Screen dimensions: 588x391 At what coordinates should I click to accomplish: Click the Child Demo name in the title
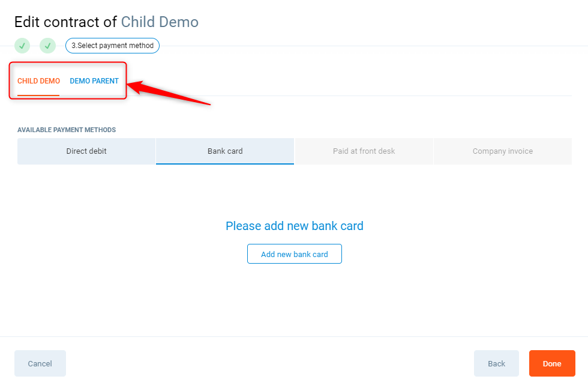click(160, 22)
